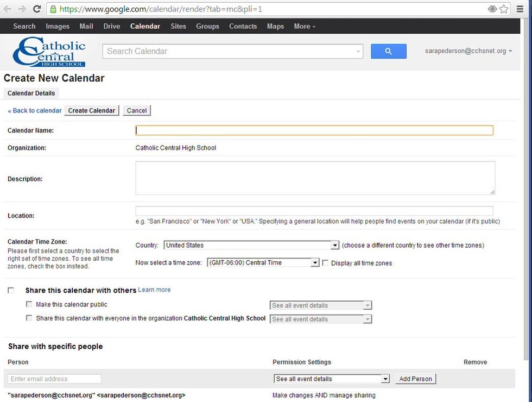Open the More menu in the navigation bar

[302, 26]
